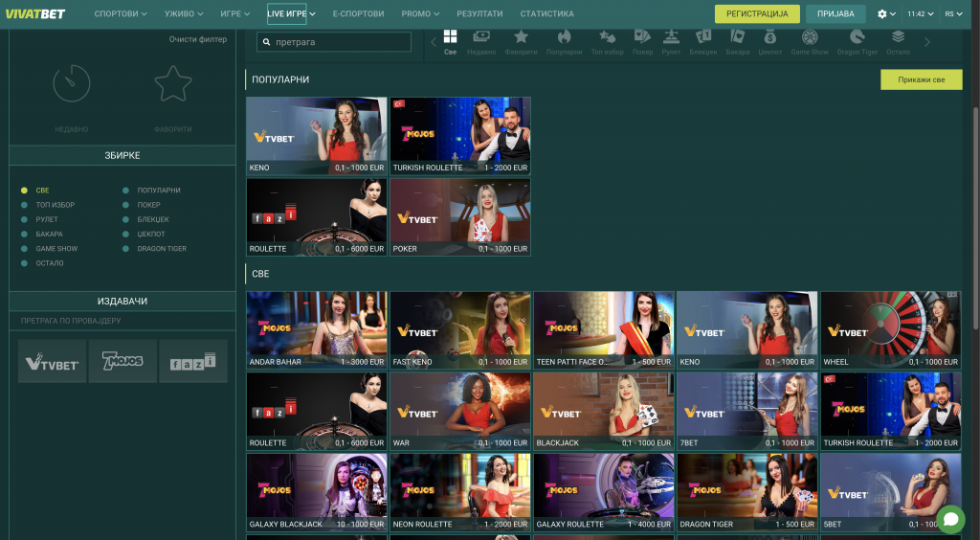Filter by TVBET provider logo
980x540 pixels.
[52, 361]
